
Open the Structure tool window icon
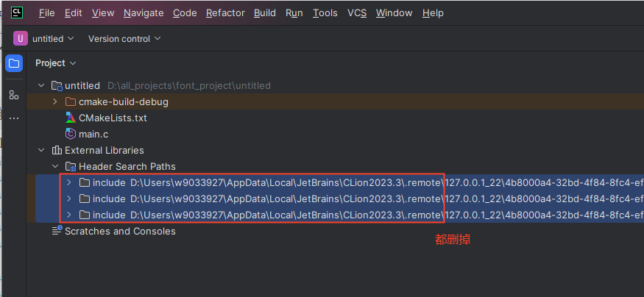tap(14, 95)
